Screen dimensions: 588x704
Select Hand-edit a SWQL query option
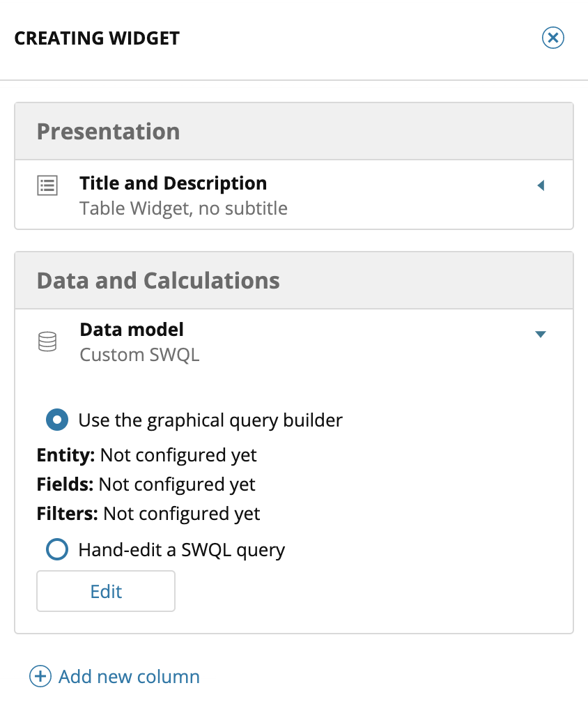[57, 550]
